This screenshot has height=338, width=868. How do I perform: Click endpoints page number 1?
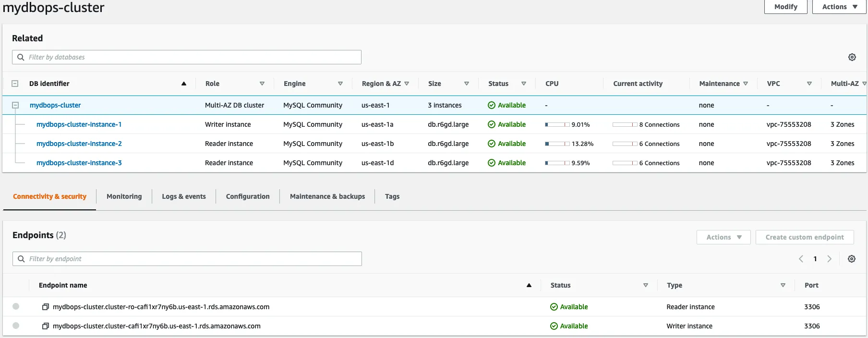815,259
